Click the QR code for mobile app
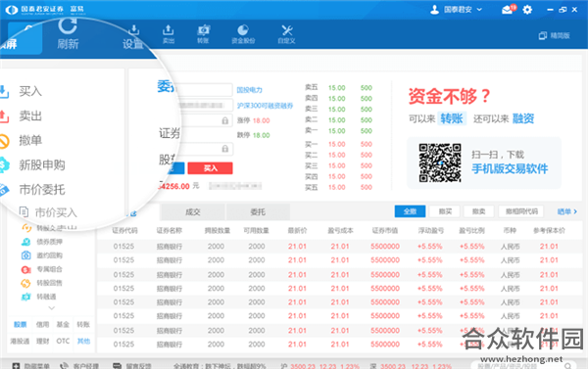Screen dimensions: 588x369 (x=440, y=162)
